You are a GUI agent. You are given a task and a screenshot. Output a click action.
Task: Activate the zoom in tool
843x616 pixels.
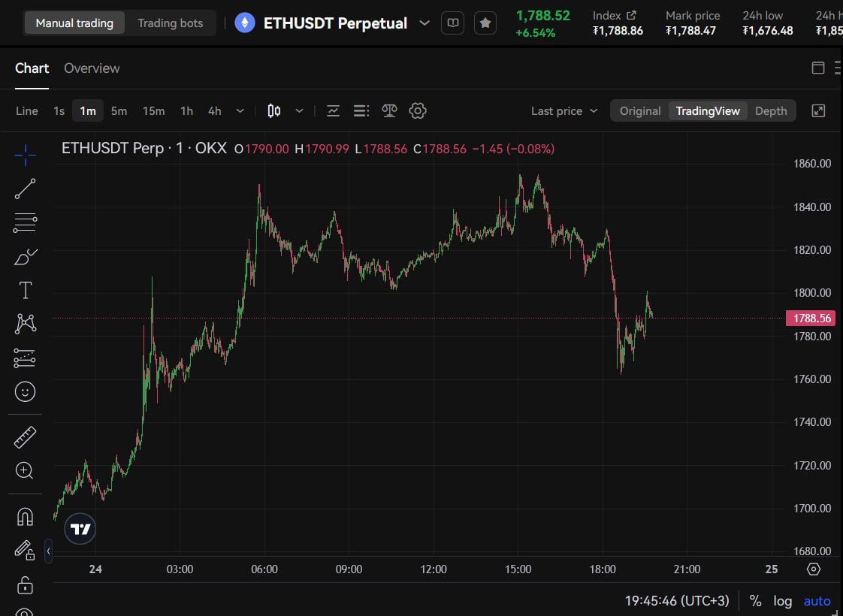tap(25, 471)
